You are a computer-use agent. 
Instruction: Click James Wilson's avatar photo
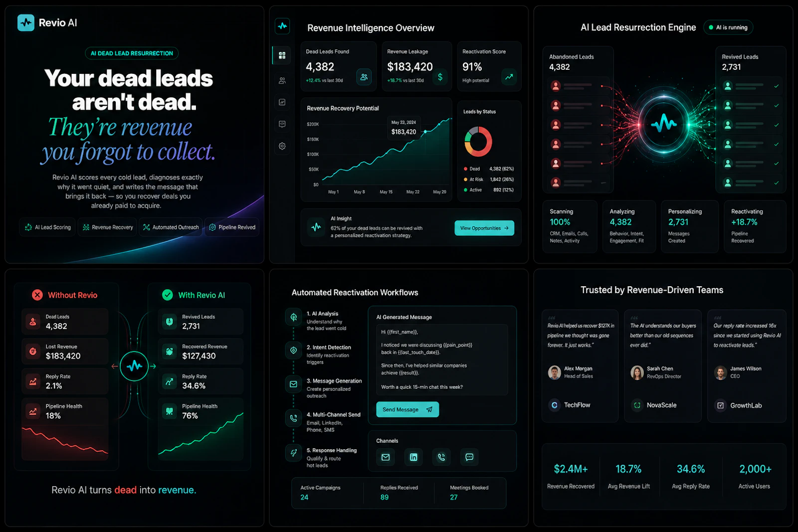721,372
